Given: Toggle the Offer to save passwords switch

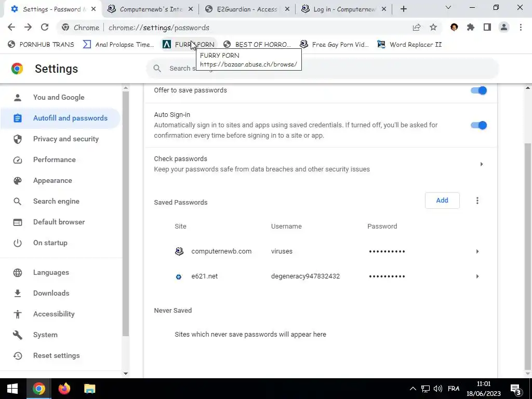Looking at the screenshot, I should (478, 90).
